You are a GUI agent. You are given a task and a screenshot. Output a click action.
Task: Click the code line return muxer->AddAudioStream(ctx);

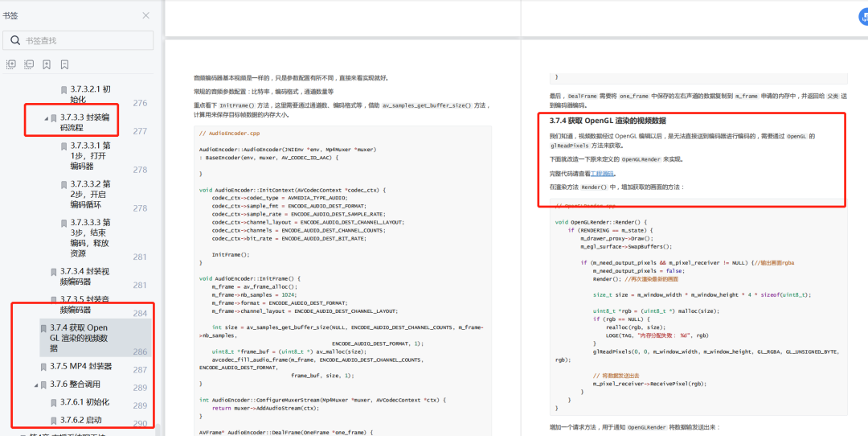268,409
